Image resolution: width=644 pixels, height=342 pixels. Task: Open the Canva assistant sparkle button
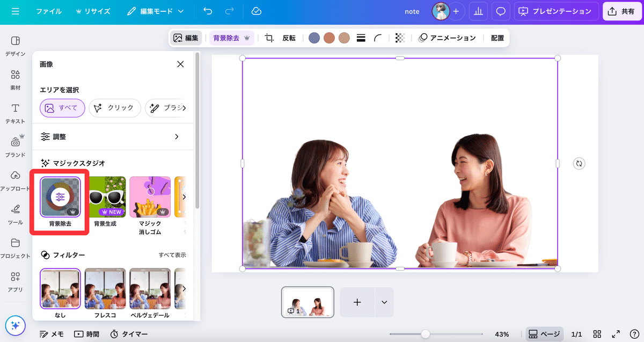pos(15,325)
